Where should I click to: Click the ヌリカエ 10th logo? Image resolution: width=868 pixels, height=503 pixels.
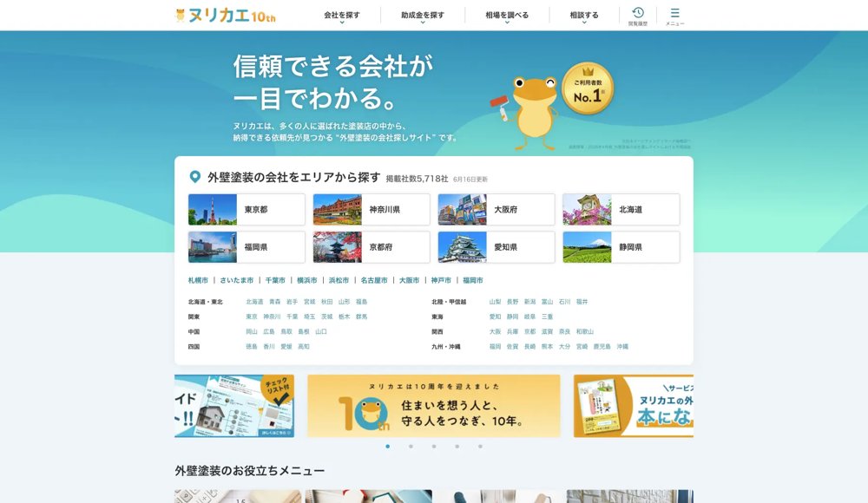coord(225,15)
